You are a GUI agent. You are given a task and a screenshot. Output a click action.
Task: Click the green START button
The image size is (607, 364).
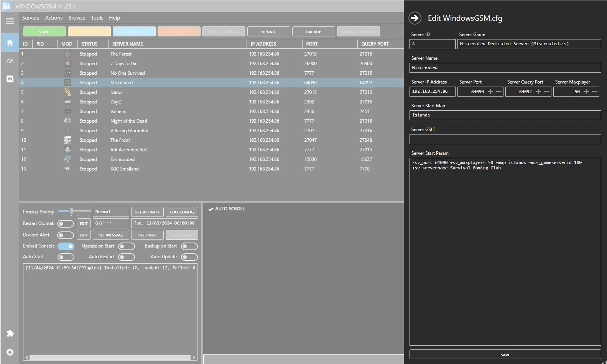[x=44, y=32]
